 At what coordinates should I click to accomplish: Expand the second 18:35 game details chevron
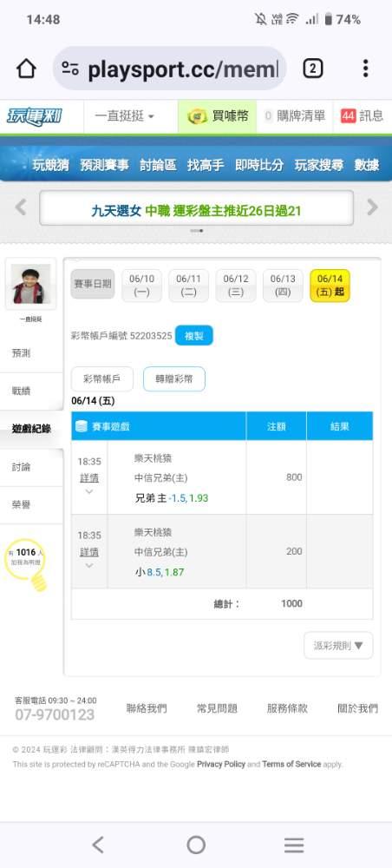[89, 566]
